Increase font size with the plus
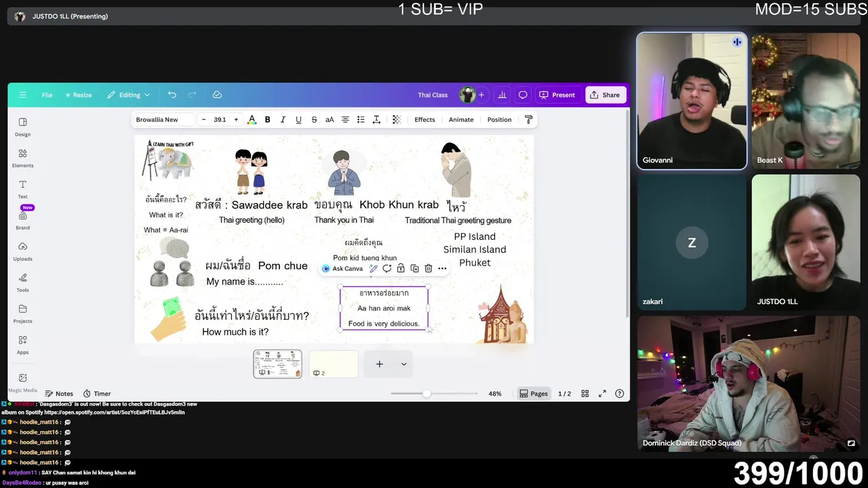This screenshot has width=868, height=488. tap(236, 119)
